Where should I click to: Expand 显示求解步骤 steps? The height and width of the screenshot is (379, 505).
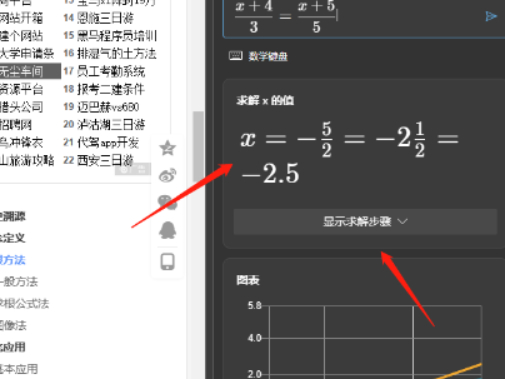point(365,222)
